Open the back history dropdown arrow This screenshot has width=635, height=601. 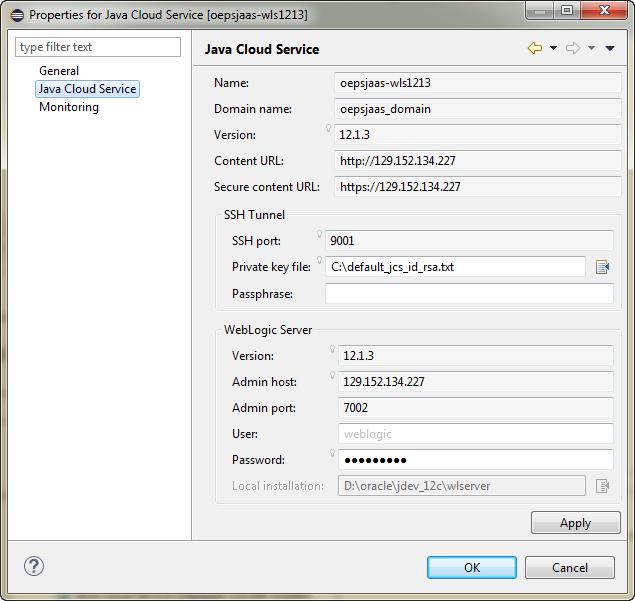(x=553, y=48)
